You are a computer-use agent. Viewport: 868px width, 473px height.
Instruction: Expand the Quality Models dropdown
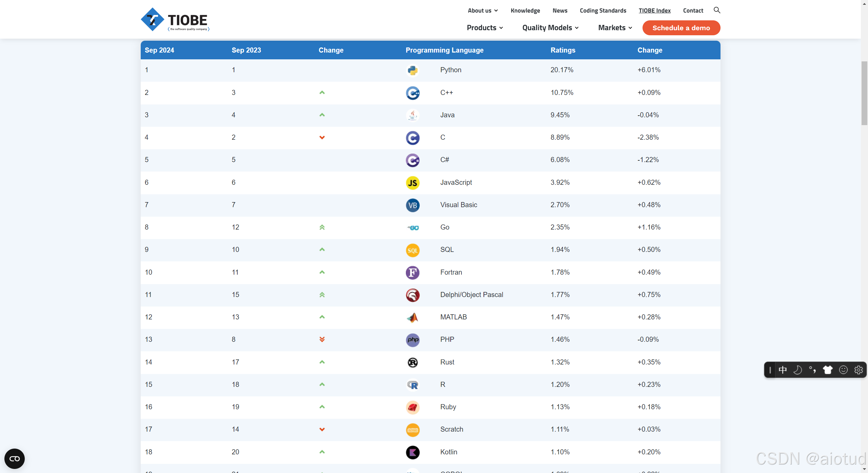pyautogui.click(x=550, y=28)
